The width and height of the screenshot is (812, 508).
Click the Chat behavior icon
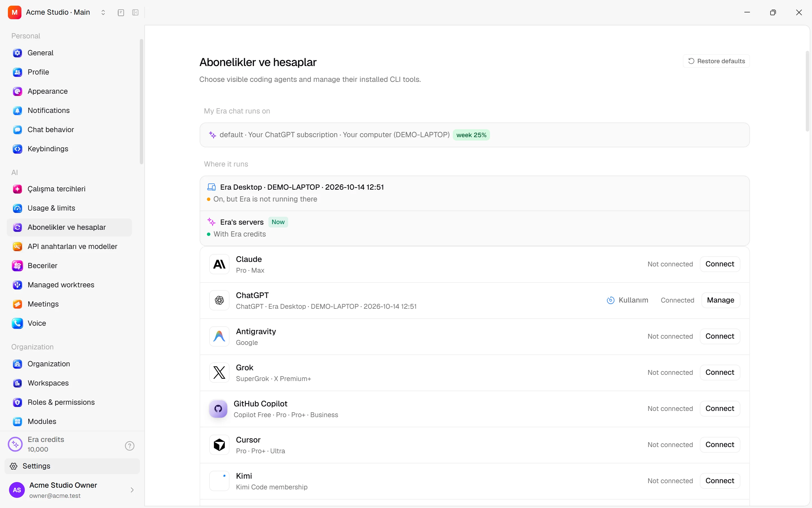click(17, 130)
